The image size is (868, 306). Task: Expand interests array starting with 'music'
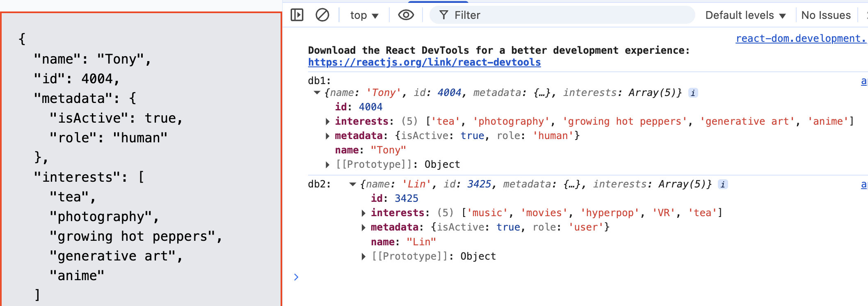click(363, 213)
